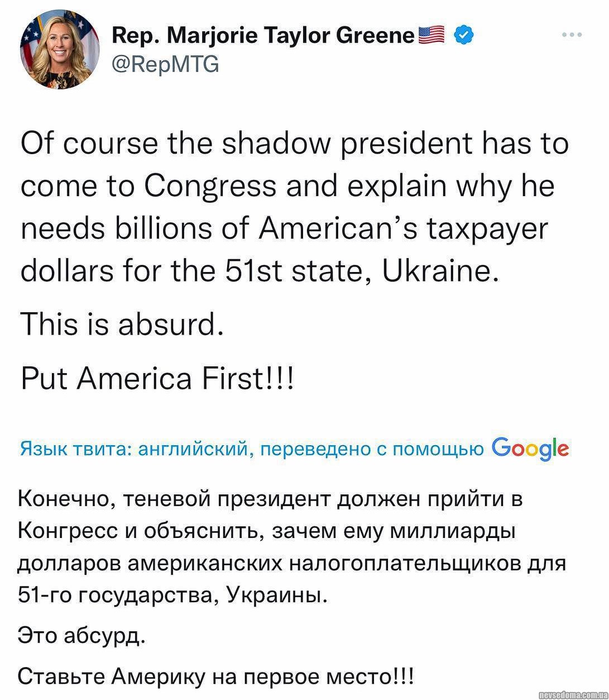Click the word "Congress" in English tweet
This screenshot has height=700, width=609.
coord(210,186)
